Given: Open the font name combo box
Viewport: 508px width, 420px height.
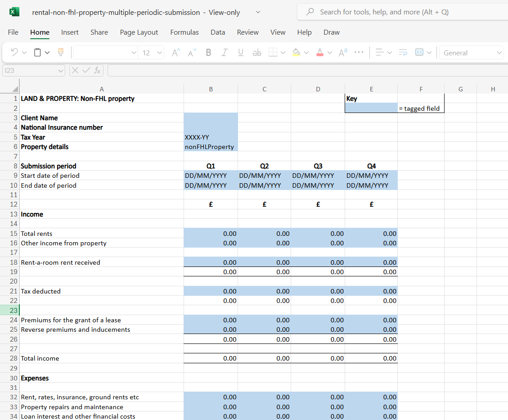Looking at the screenshot, I should click(x=106, y=53).
